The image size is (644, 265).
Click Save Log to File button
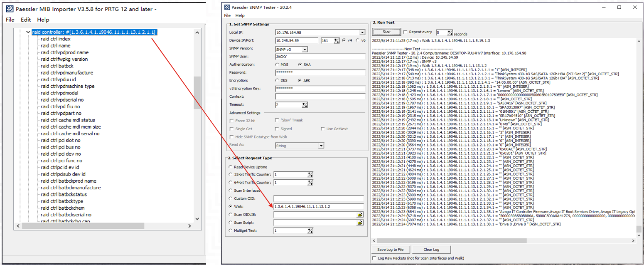tap(390, 250)
